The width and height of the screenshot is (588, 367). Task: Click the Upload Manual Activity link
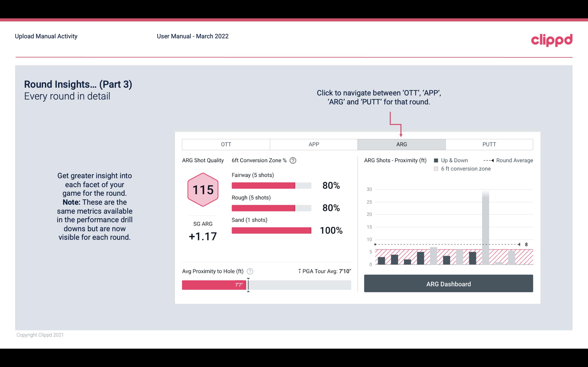[x=46, y=36]
